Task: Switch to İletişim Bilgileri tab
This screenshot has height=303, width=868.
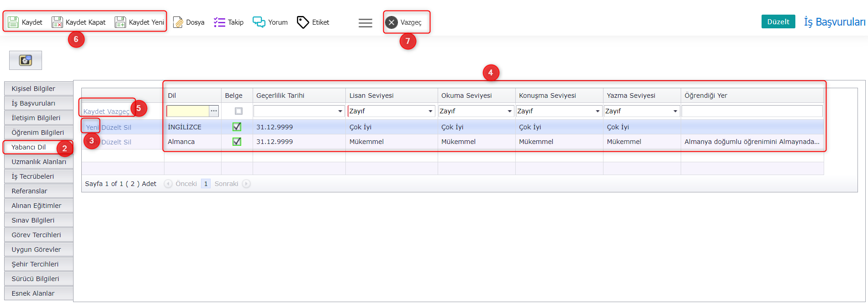Action: pos(39,118)
